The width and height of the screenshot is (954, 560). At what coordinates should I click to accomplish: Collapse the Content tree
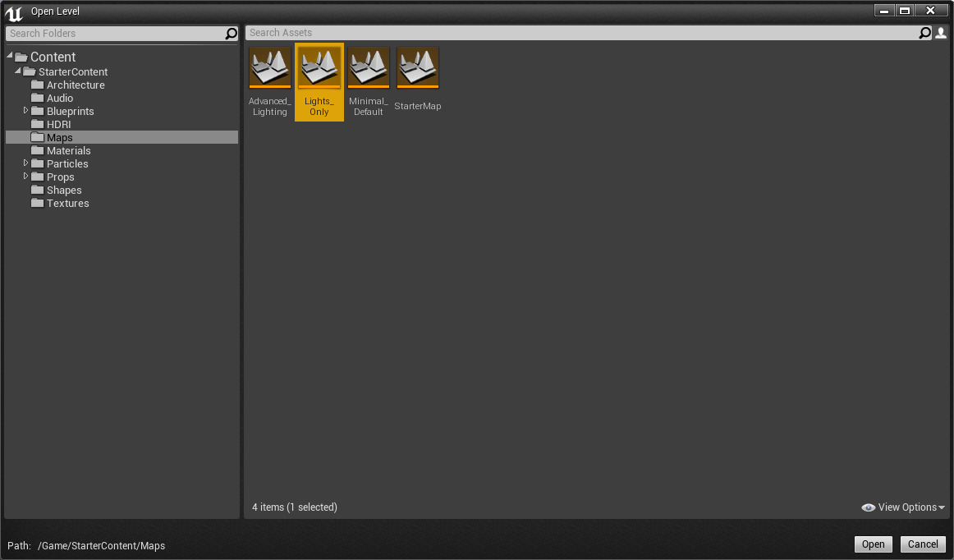click(8, 56)
